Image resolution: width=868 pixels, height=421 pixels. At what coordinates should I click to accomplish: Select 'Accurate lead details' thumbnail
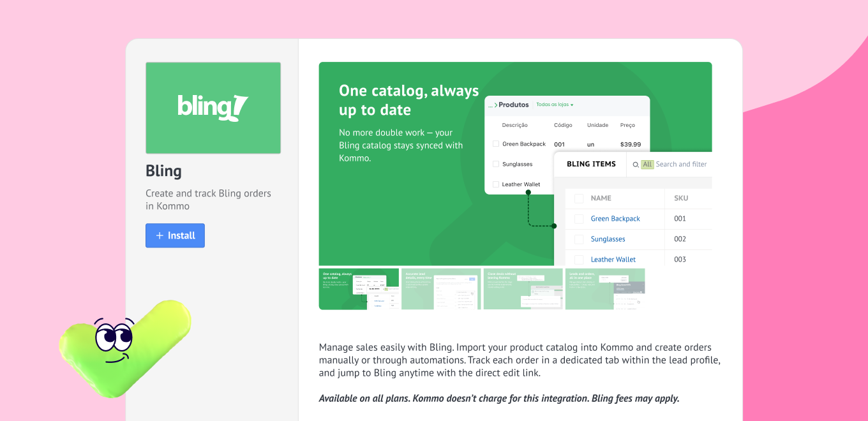(x=441, y=289)
